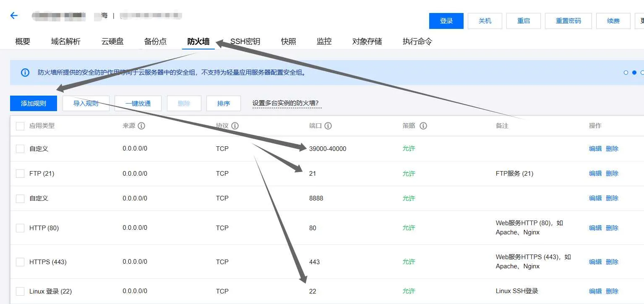Click the 443 port value
This screenshot has height=304, width=644.
(314, 262)
